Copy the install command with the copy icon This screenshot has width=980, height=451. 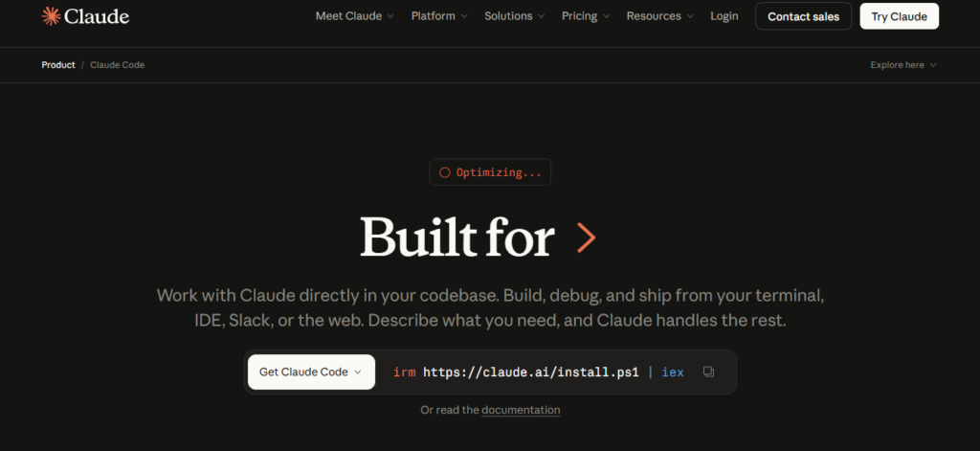pos(708,372)
